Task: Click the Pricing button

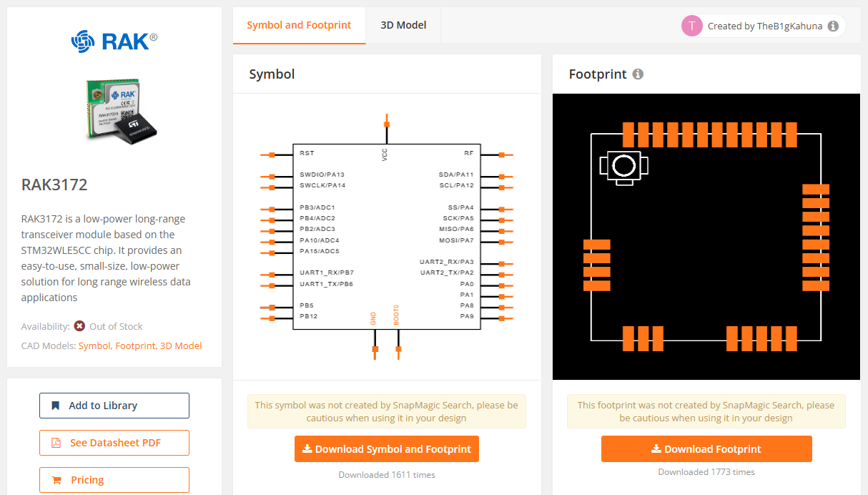Action: [x=114, y=480]
